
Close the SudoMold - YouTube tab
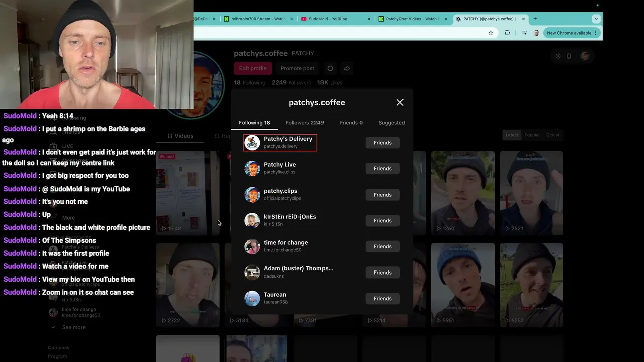(369, 19)
